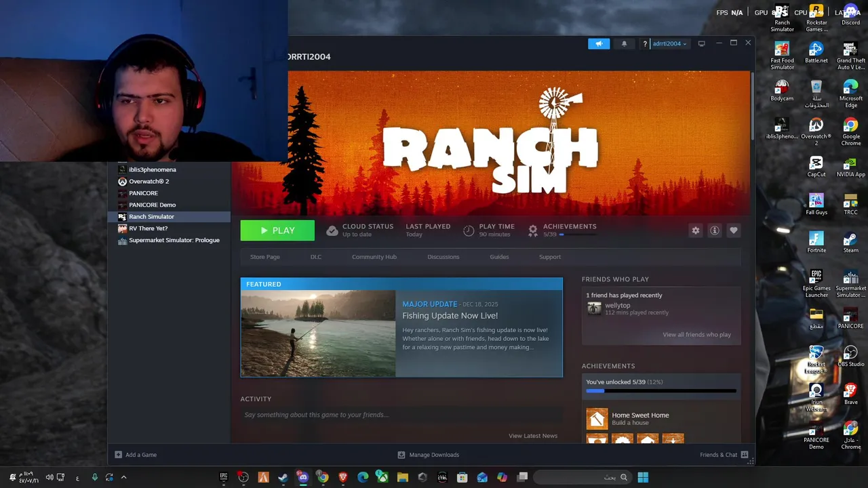Open the Iriun Webcam desktop shortcut
The image size is (868, 488).
816,398
